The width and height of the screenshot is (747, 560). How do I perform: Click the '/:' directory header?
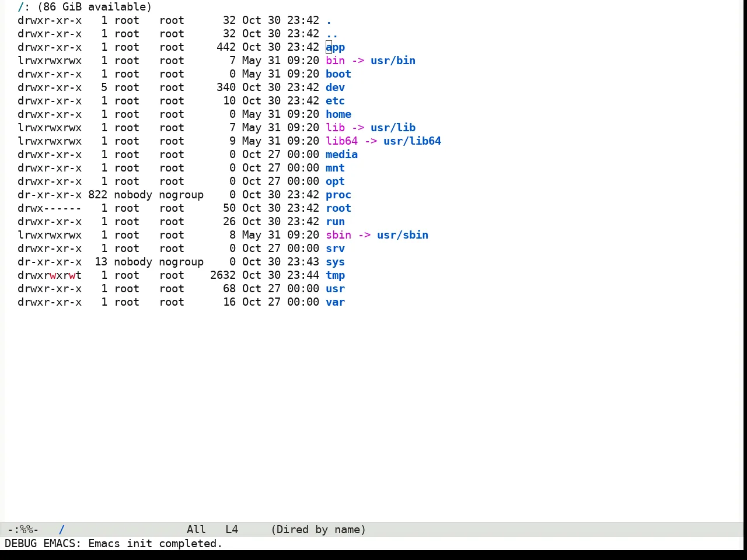(24, 7)
